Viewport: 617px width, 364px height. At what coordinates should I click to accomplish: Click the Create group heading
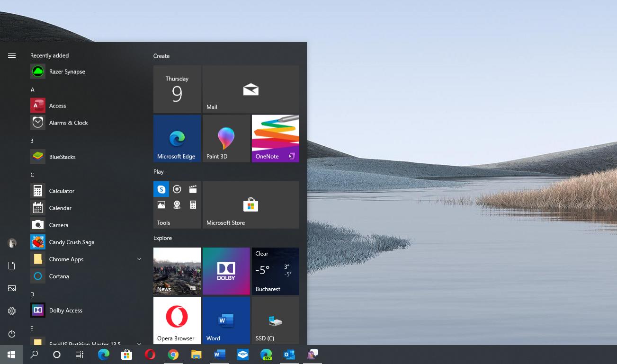(x=161, y=56)
